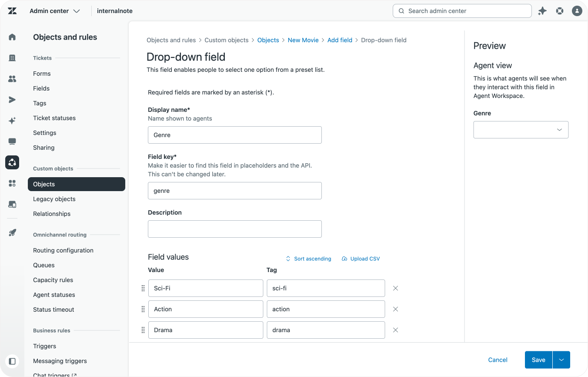Screen dimensions: 588x377
Task: Open the help lifebuoy icon
Action: pyautogui.click(x=560, y=11)
